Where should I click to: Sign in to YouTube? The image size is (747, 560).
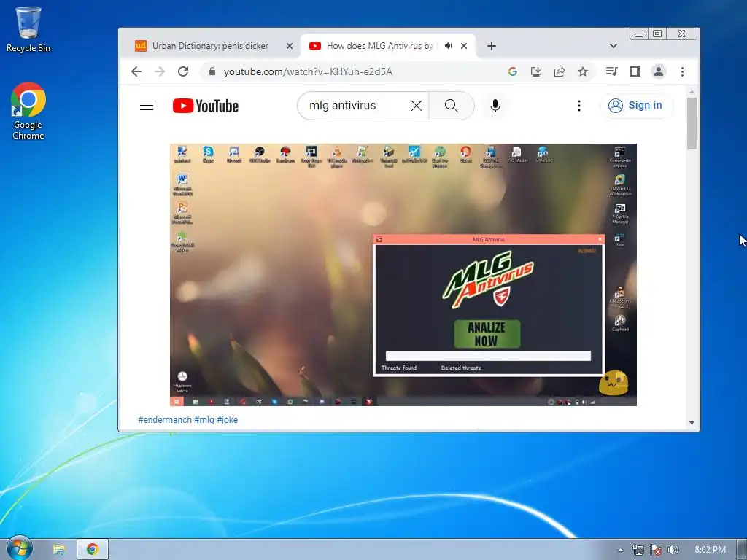[x=636, y=105]
